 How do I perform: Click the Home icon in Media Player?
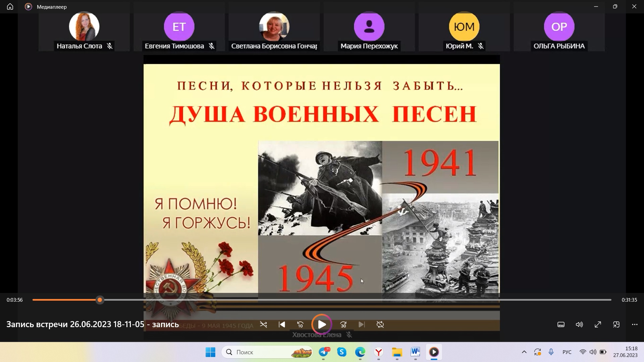10,7
